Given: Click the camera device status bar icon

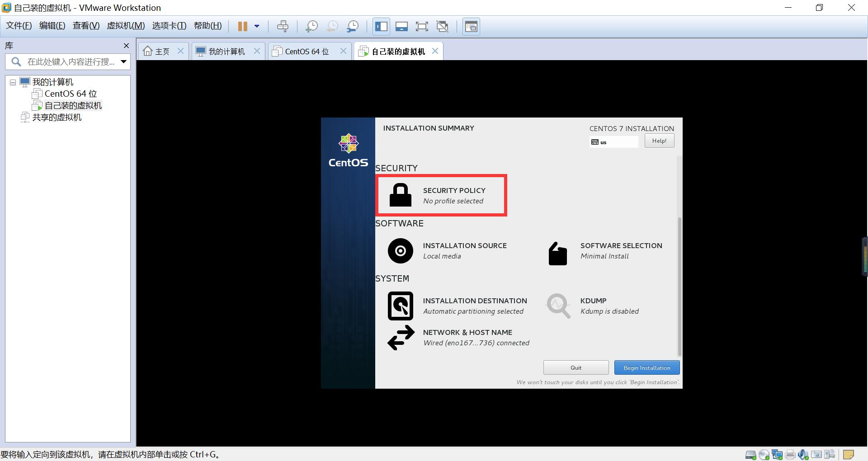Looking at the screenshot, I should (x=816, y=455).
